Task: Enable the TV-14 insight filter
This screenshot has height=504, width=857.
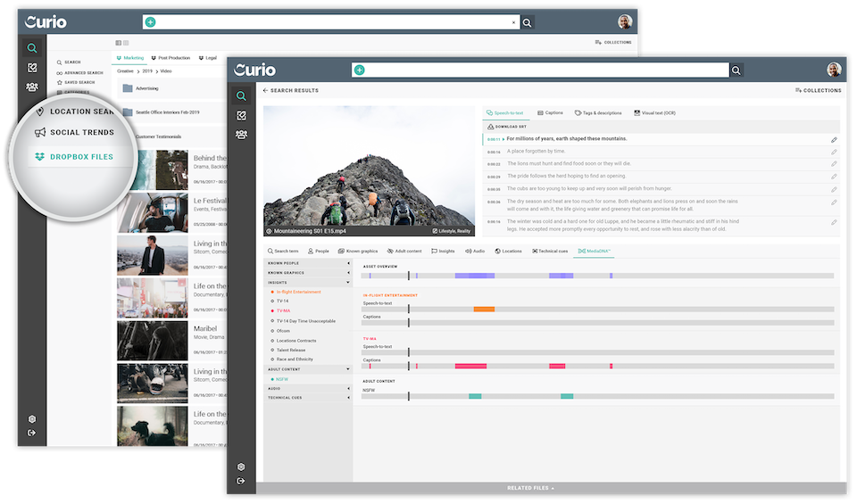Action: coord(284,302)
